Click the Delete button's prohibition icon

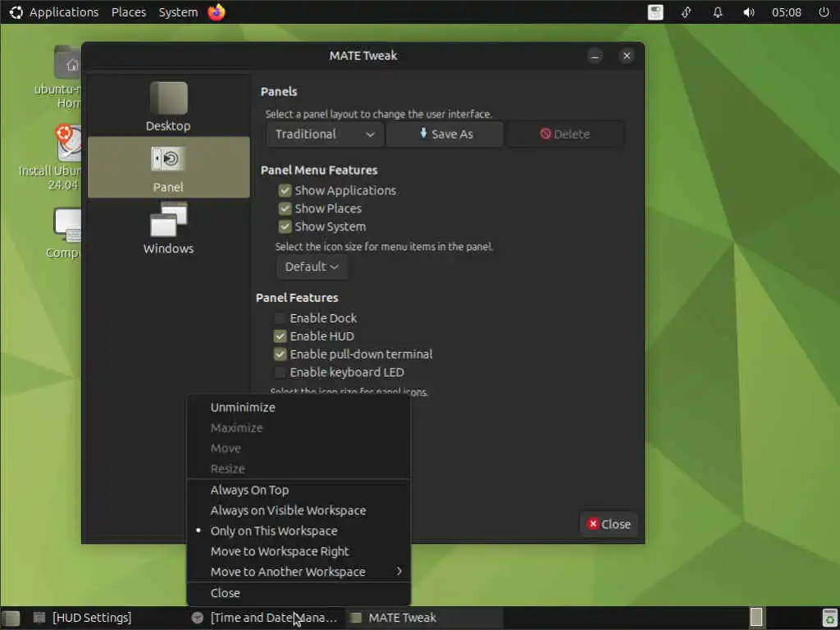coord(546,134)
